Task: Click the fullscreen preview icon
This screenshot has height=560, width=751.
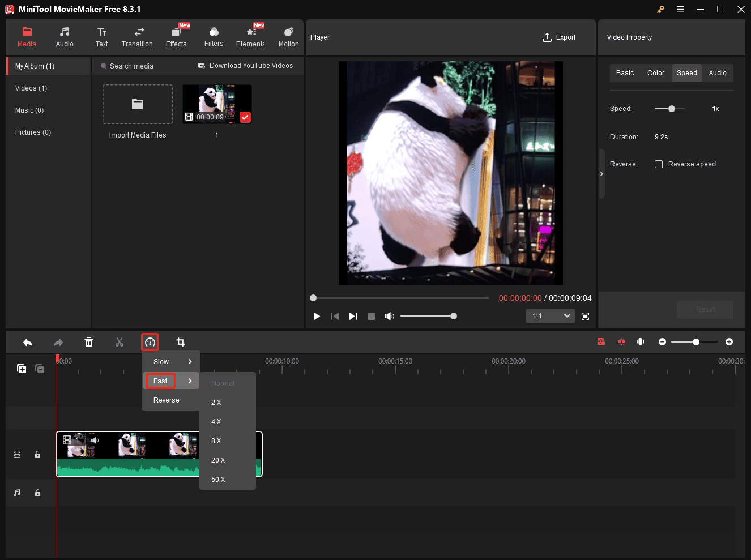Action: 586,316
